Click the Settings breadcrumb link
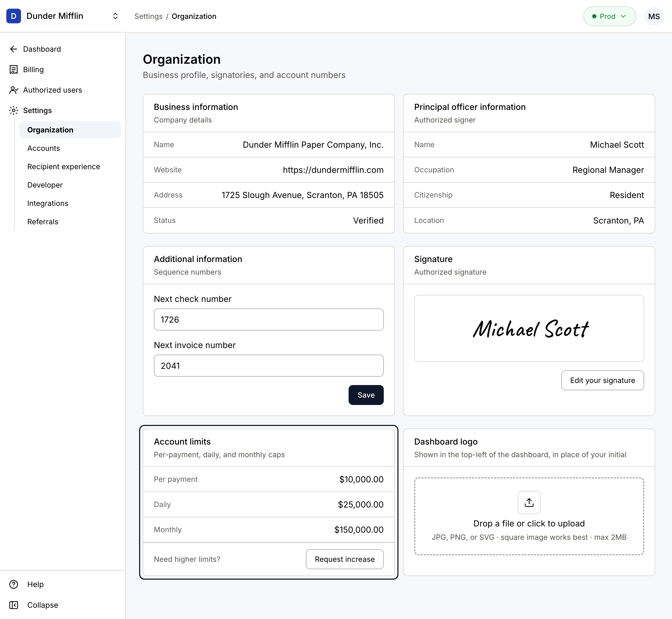Screen dimensions: 672x619 [148, 17]
